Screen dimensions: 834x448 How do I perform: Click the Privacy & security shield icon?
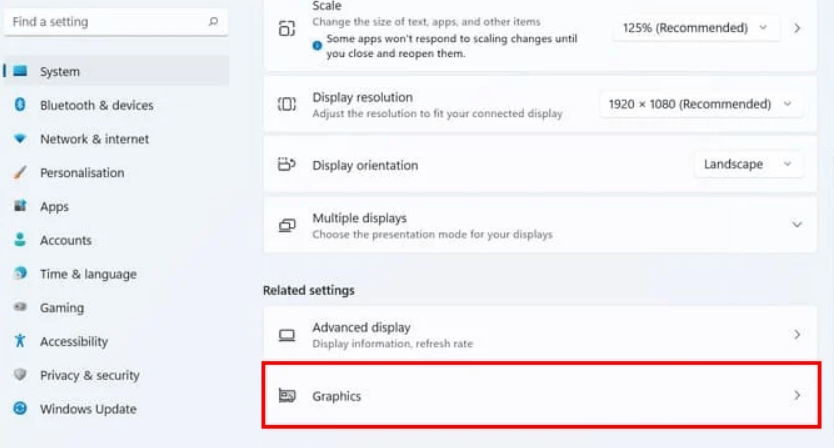click(x=20, y=375)
